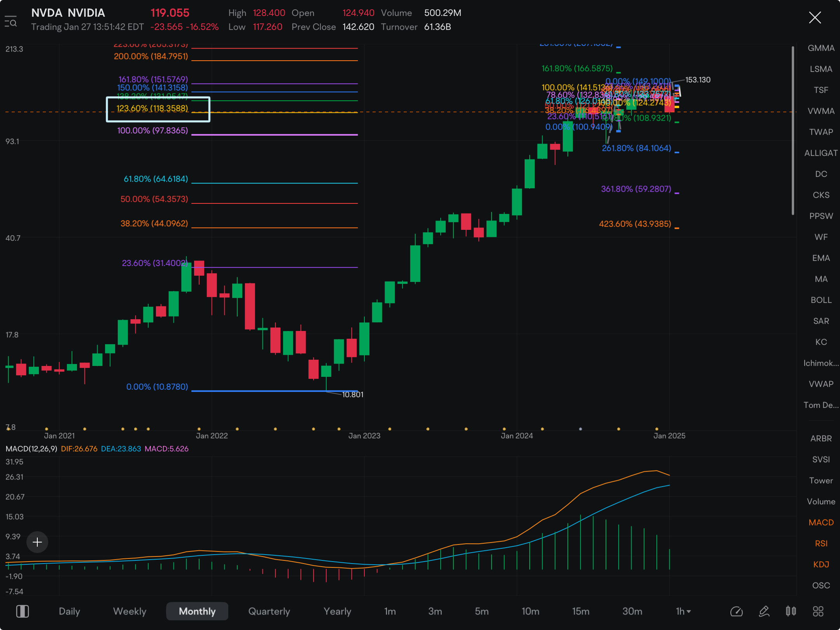Enable the Ichimoku indicator
This screenshot has width=840, height=630.
[821, 363]
